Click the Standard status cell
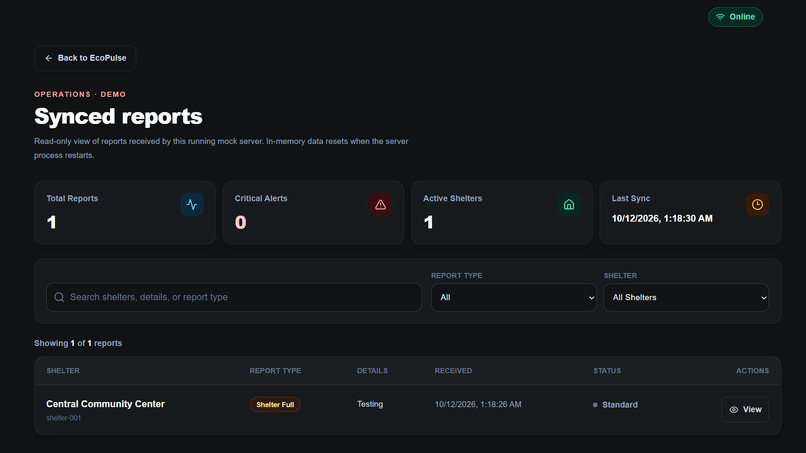806x453 pixels. [615, 405]
